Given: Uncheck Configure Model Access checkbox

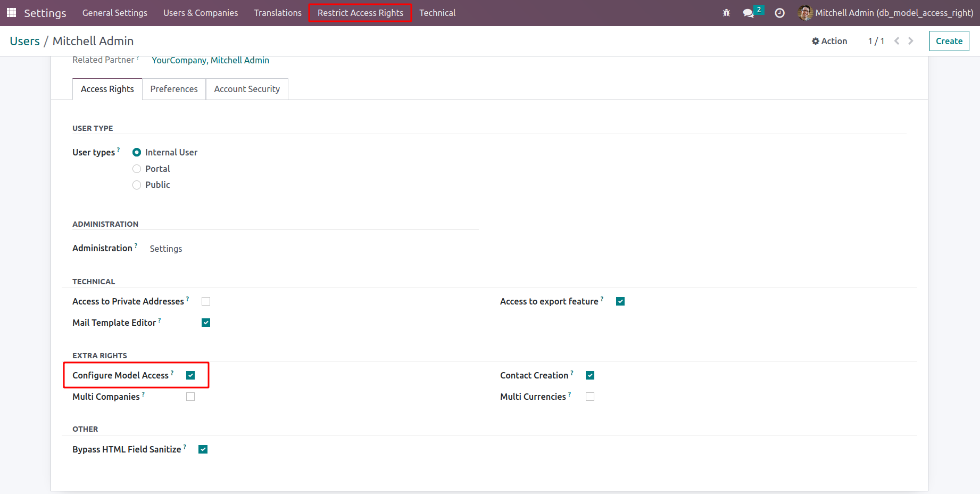Looking at the screenshot, I should point(190,375).
